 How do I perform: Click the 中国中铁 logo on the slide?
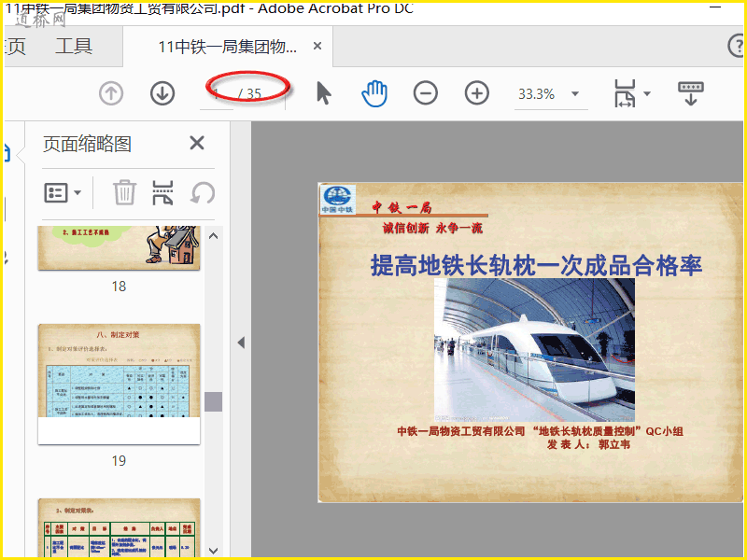coord(337,199)
